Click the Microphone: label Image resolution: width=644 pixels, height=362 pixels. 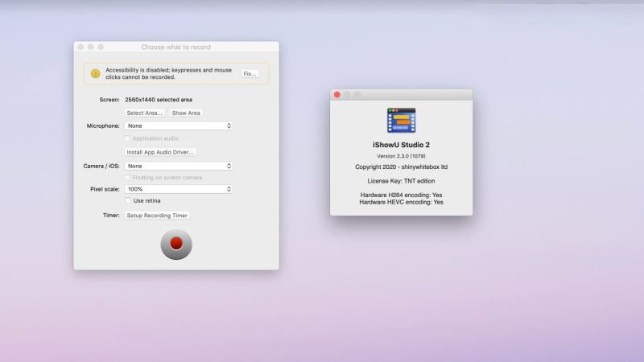coord(103,126)
